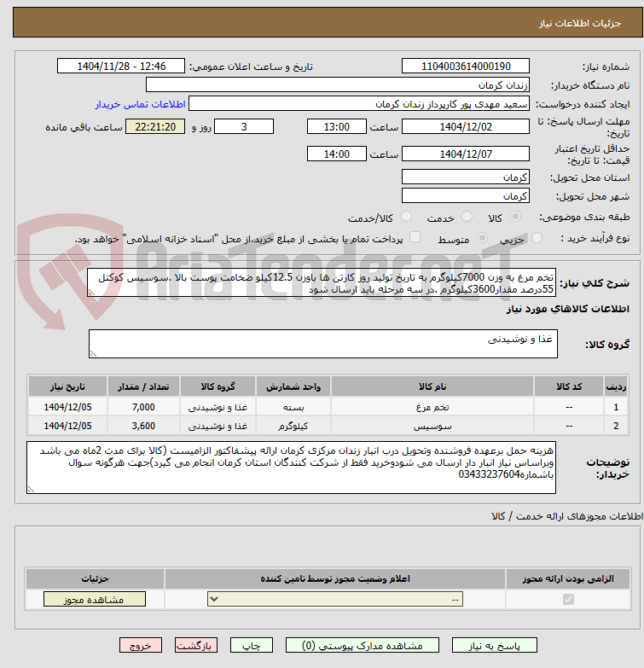Click مشاهده مدارک پیوستی (0) button
Image resolution: width=644 pixels, height=668 pixels.
pos(363,646)
